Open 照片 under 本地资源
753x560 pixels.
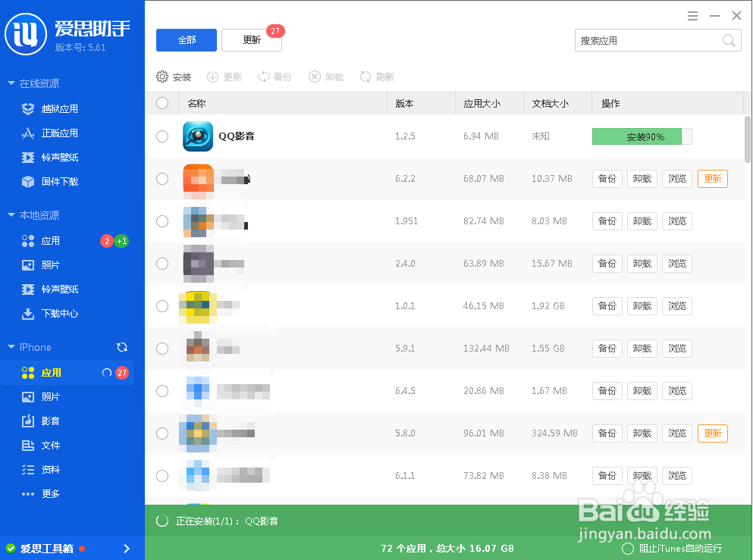coord(41,265)
